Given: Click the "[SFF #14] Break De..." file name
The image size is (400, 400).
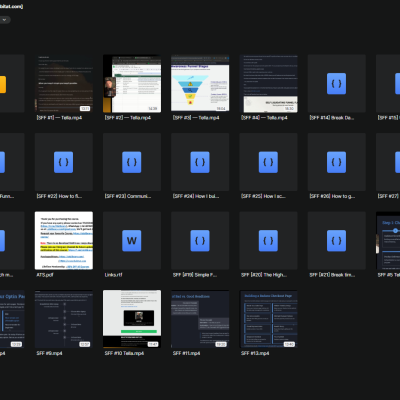Looking at the screenshot, I should point(332,118).
